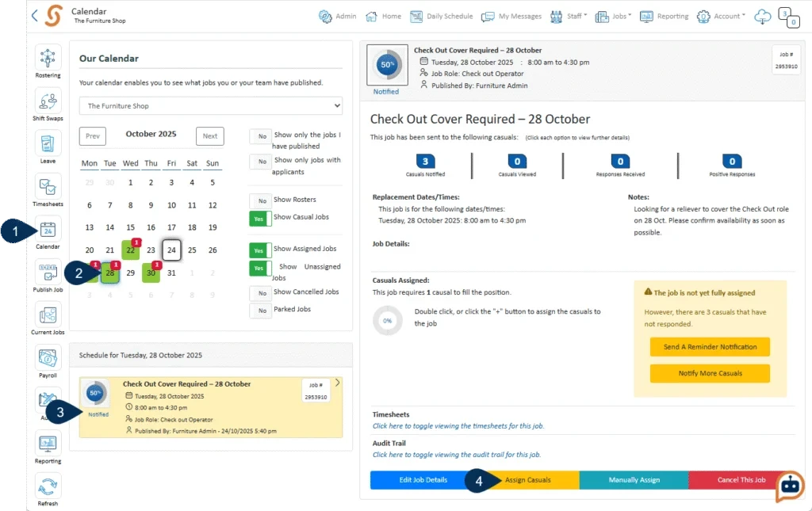Toggle Show Unassigned Jobs switch

(260, 269)
